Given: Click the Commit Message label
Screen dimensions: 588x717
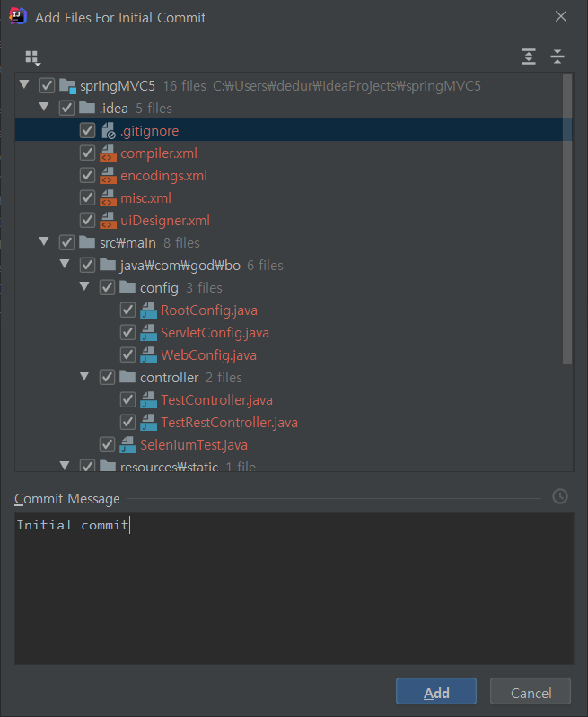Looking at the screenshot, I should [66, 498].
